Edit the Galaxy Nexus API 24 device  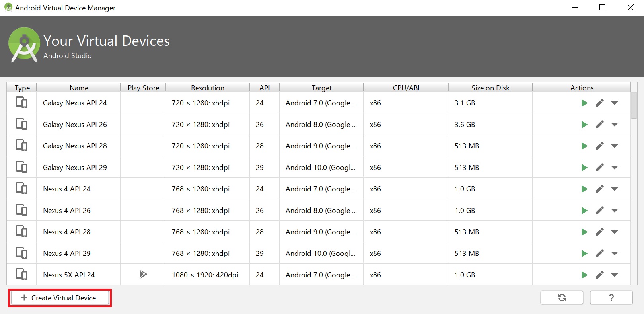click(599, 103)
